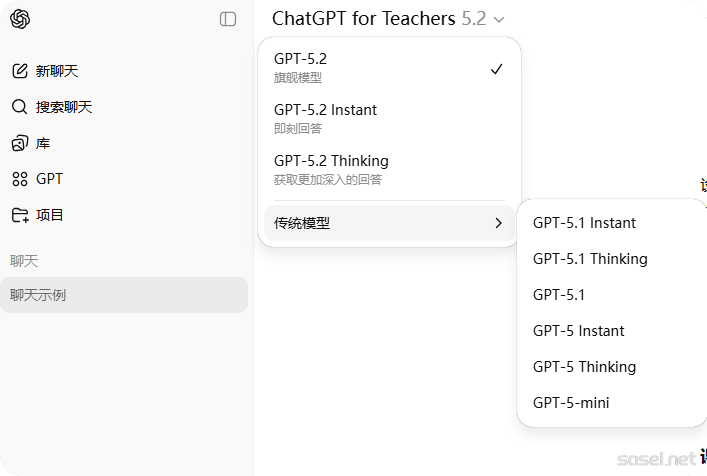Click the ChatGPT logo icon
Image resolution: width=707 pixels, height=476 pixels.
point(20,19)
